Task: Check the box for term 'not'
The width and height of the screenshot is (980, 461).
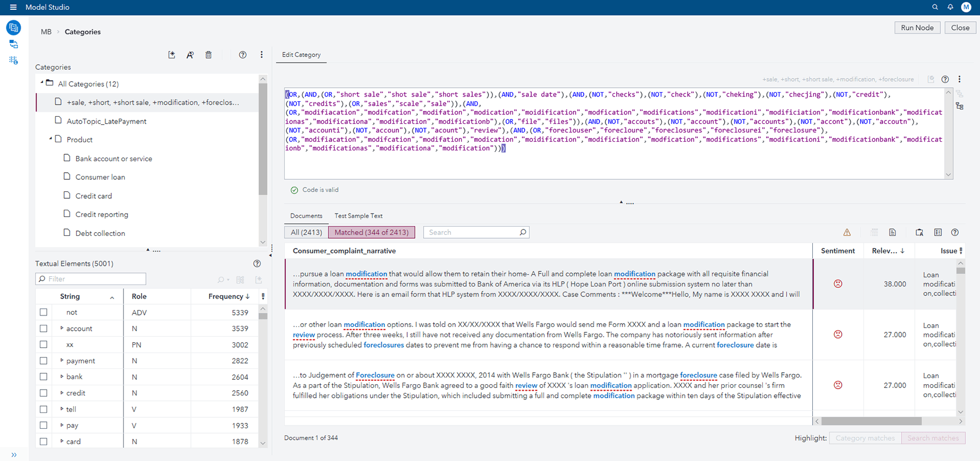Action: point(44,312)
